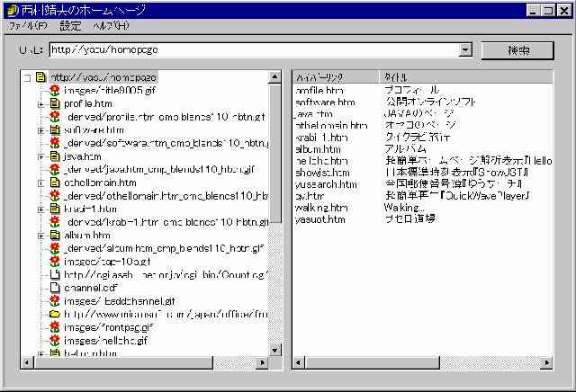Collapse the root http://yasu/homepage node
The height and width of the screenshot is (392, 576).
(27, 78)
